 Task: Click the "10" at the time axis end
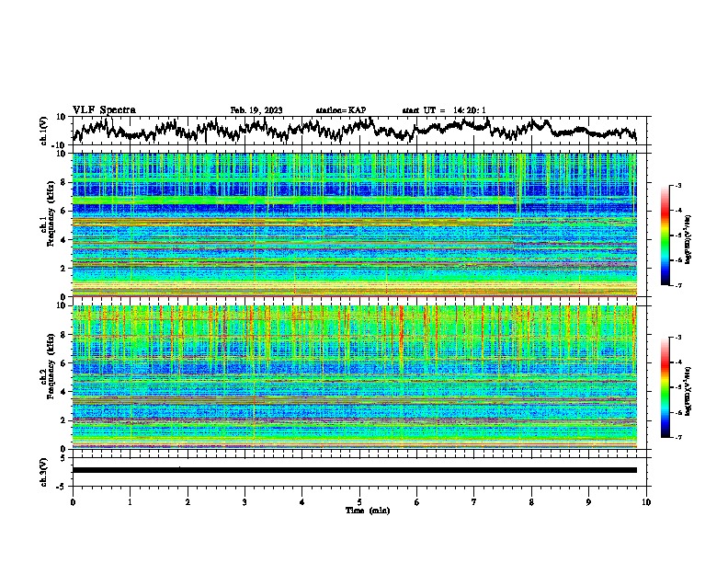(x=646, y=501)
